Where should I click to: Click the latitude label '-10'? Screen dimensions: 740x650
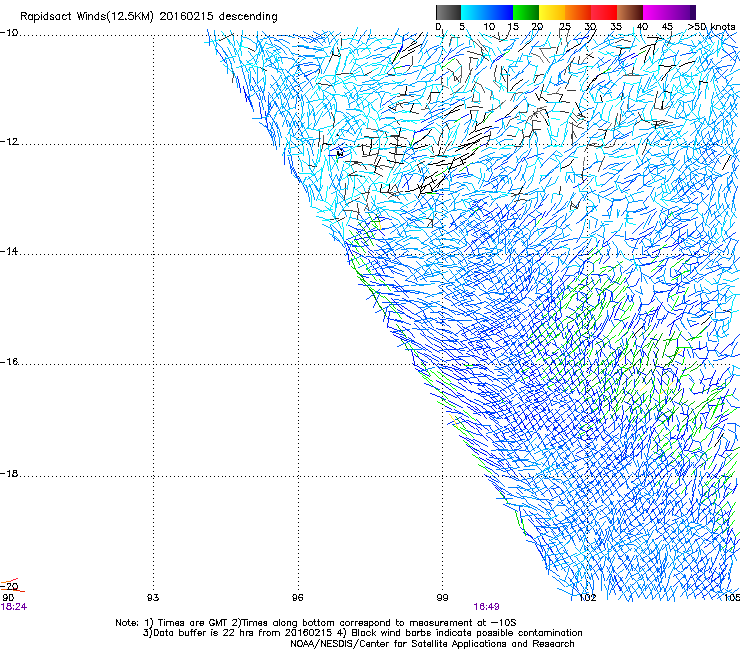pyautogui.click(x=9, y=33)
